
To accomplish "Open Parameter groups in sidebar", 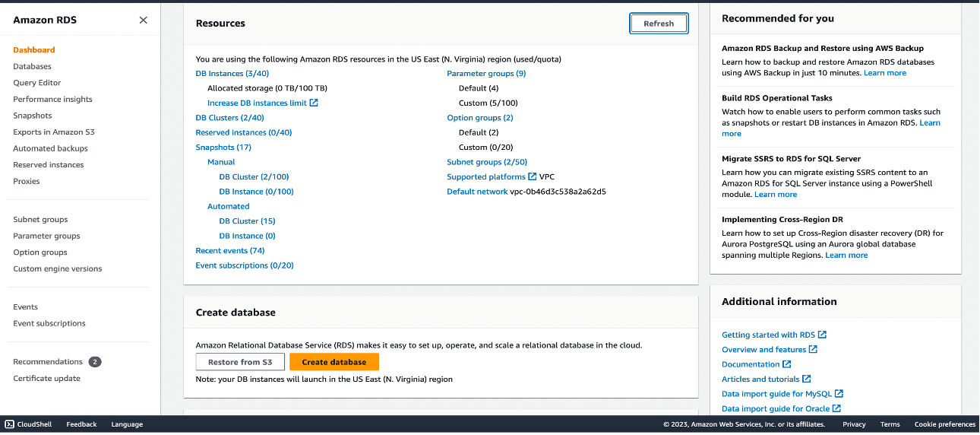I will pos(46,236).
